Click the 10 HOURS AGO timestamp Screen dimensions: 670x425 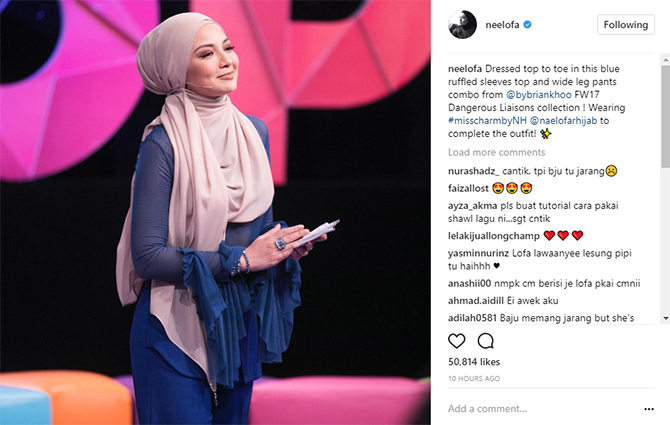474,378
